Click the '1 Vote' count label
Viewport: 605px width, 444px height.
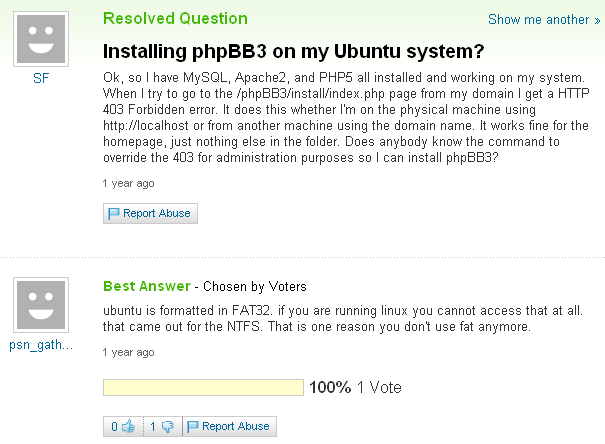pyautogui.click(x=380, y=387)
